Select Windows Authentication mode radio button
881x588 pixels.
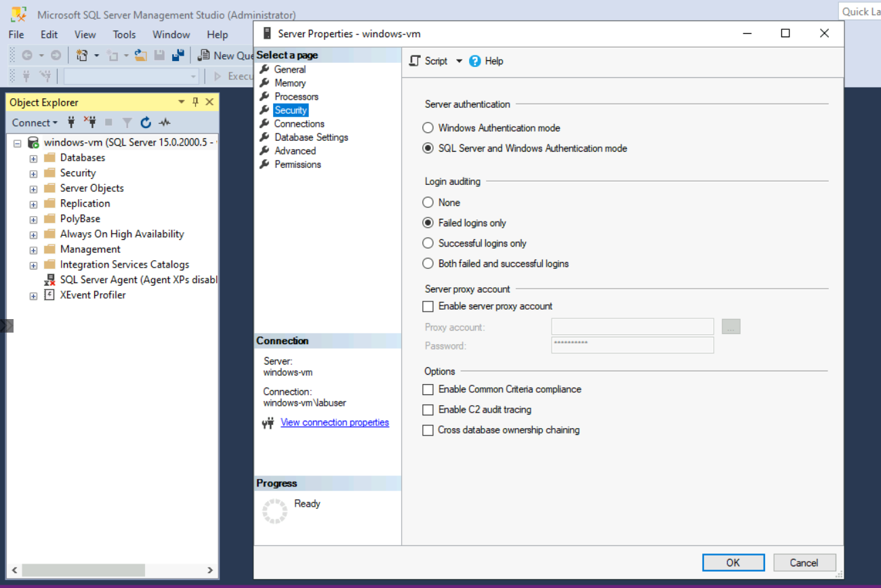(428, 128)
